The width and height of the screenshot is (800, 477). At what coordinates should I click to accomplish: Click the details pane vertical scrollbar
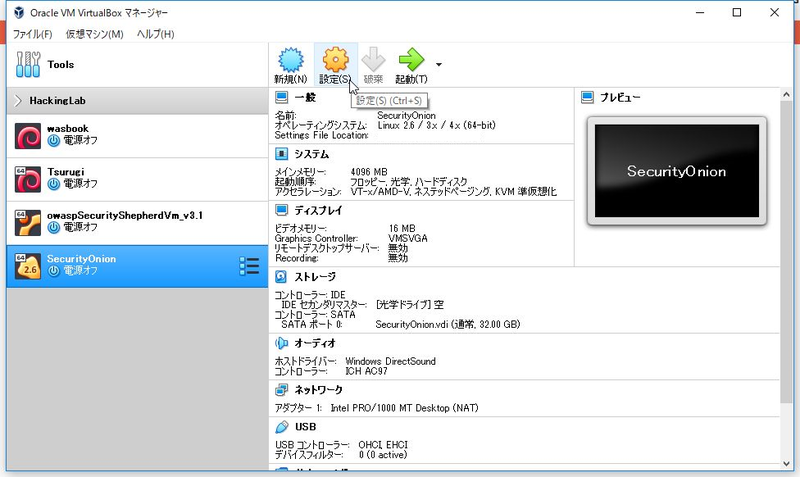786,253
